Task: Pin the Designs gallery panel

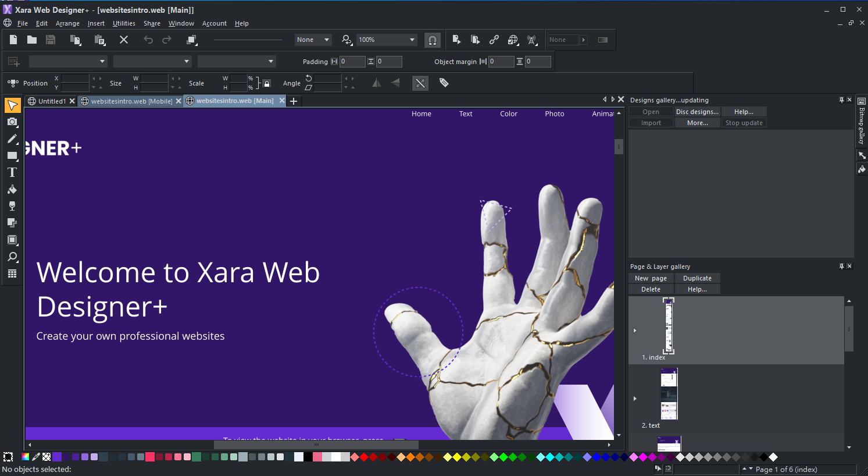Action: pos(841,100)
